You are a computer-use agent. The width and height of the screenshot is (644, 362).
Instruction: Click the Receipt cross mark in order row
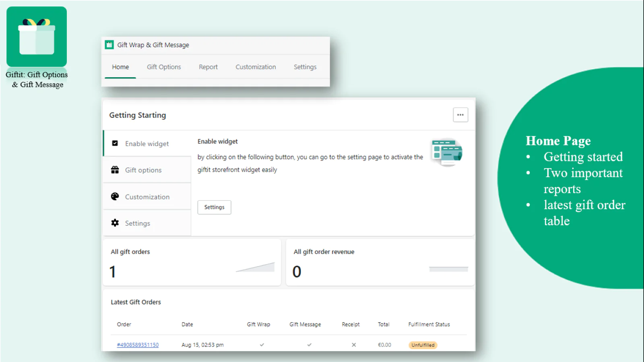click(354, 345)
